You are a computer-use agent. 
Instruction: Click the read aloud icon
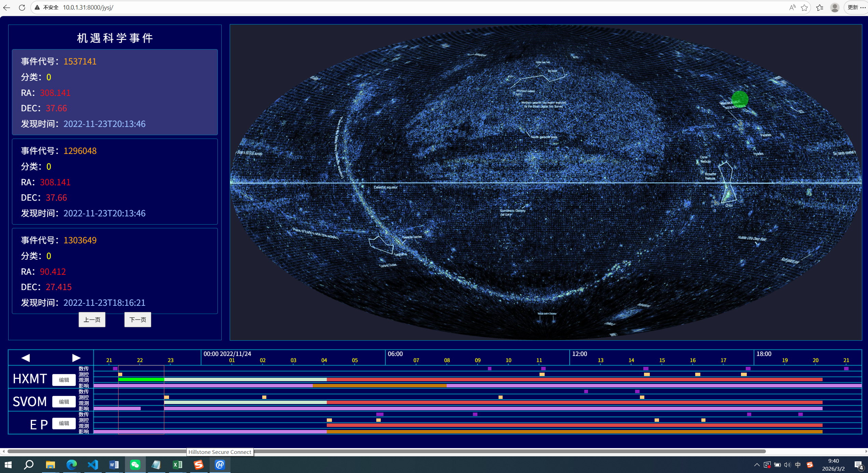pyautogui.click(x=792, y=8)
